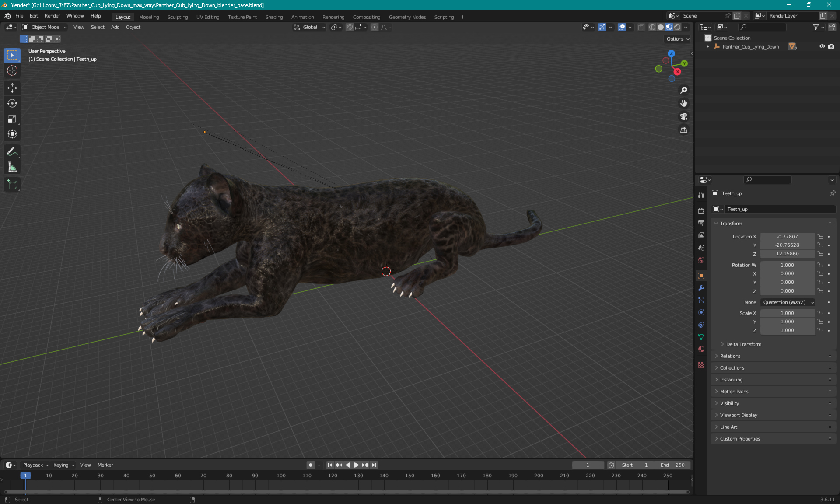Expand the Delta Transform section
The image size is (840, 504).
[x=743, y=344]
